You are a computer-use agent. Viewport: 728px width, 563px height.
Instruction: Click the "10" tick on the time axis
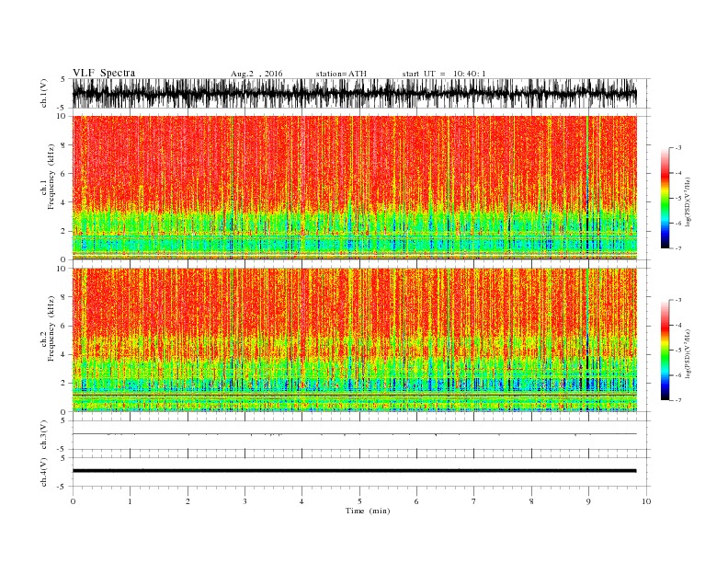pos(646,501)
